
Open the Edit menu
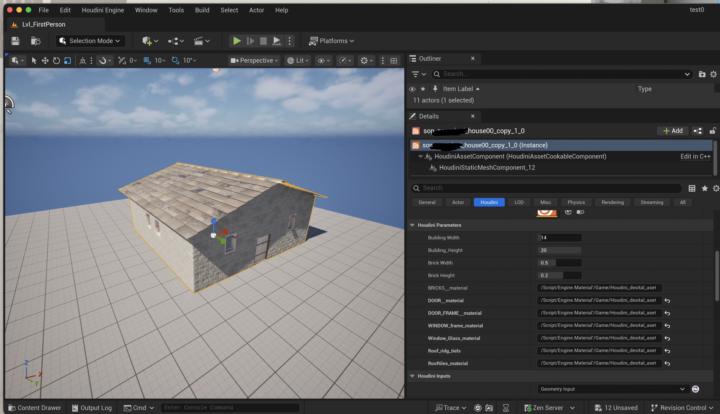(65, 10)
